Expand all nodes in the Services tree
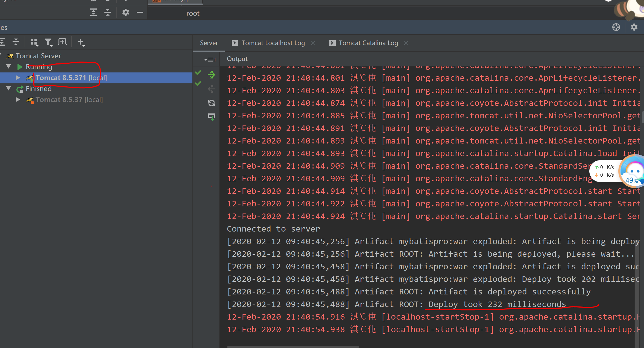 pyautogui.click(x=3, y=42)
